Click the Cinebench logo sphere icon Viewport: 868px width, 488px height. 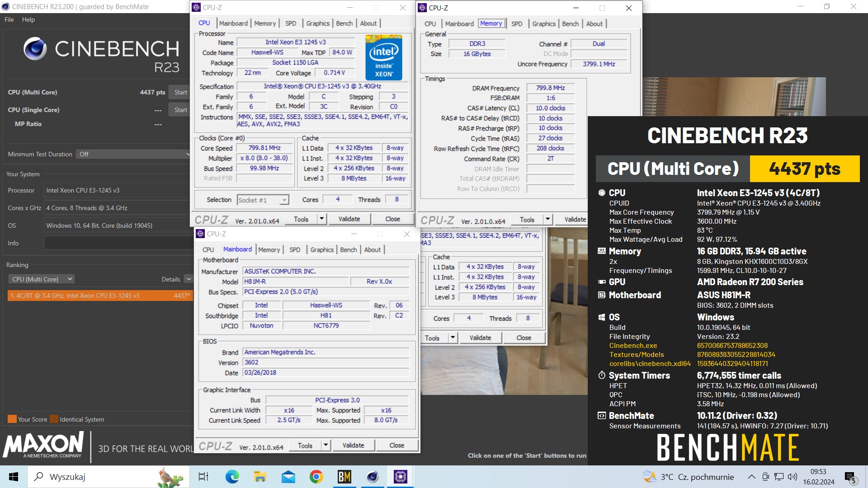35,49
